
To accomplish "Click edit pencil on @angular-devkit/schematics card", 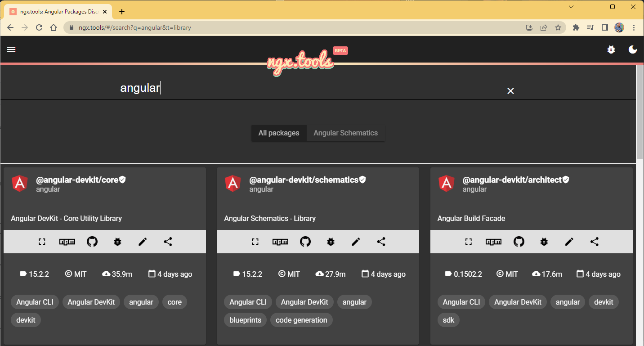I will click(356, 242).
